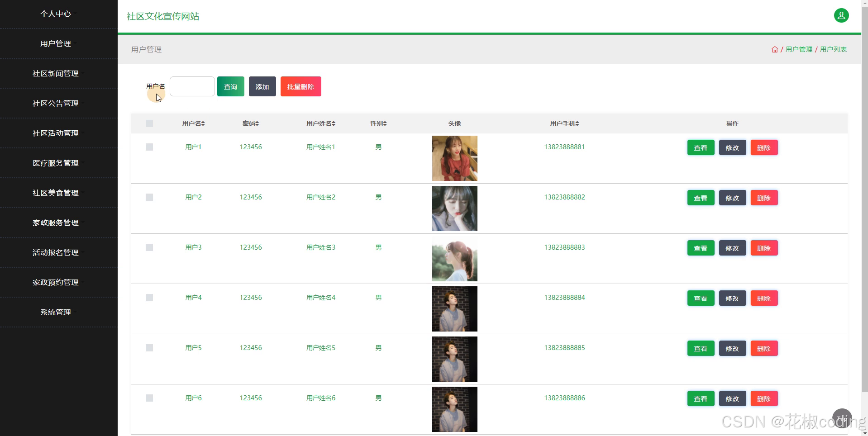Select the checkbox for 用户2 row
Viewport: 868px width, 436px height.
tap(149, 197)
